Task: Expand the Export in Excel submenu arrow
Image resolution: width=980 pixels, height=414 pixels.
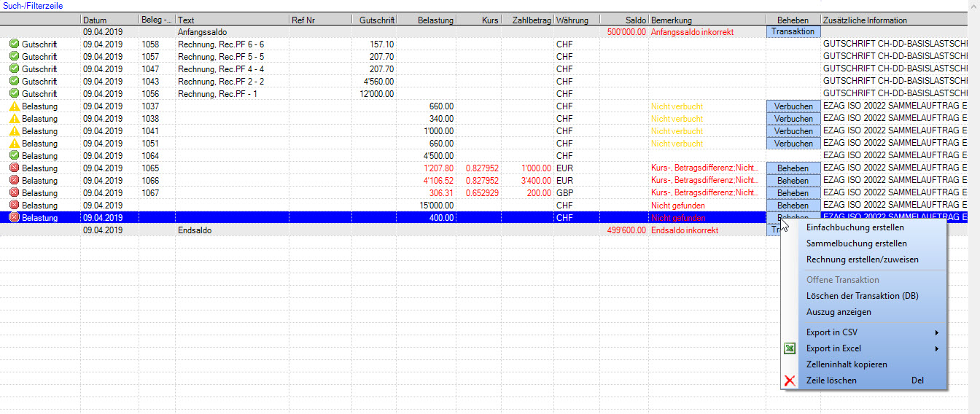Action: 936,348
